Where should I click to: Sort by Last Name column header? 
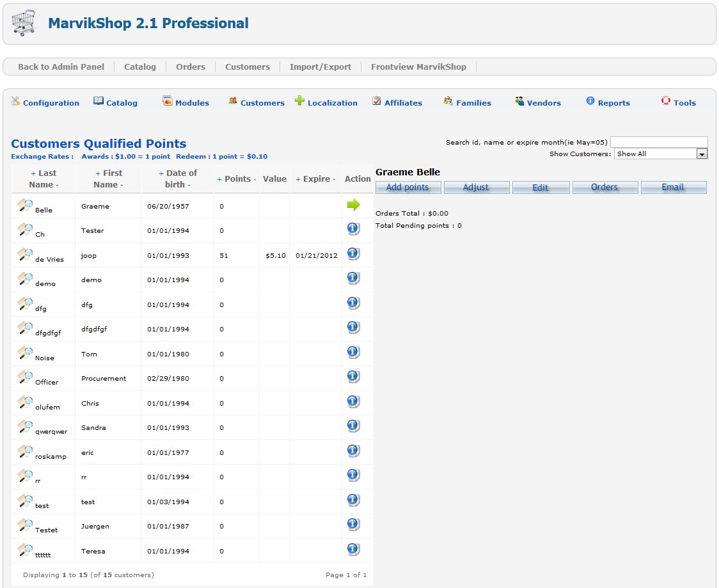43,179
